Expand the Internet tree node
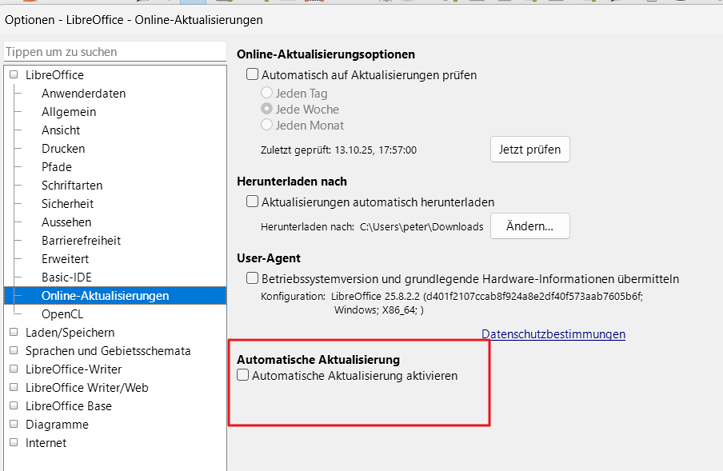723x471 pixels. click(x=14, y=443)
